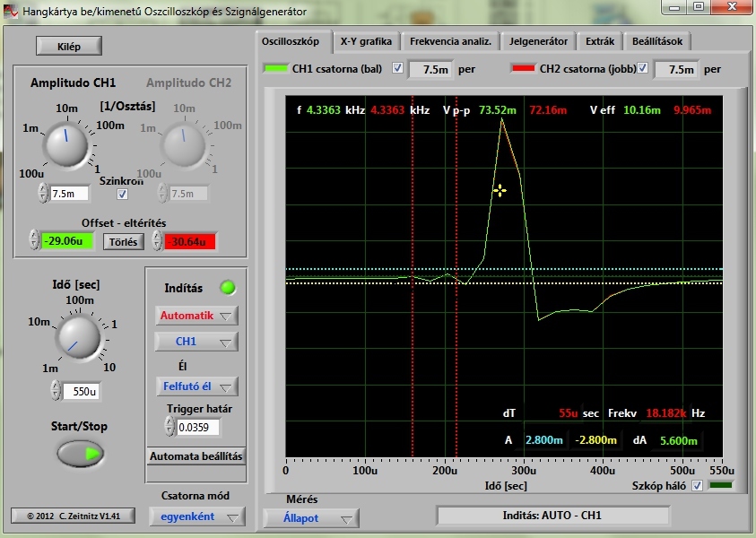
Task: Click the Trigger határ 0.0359 field
Action: 197,427
